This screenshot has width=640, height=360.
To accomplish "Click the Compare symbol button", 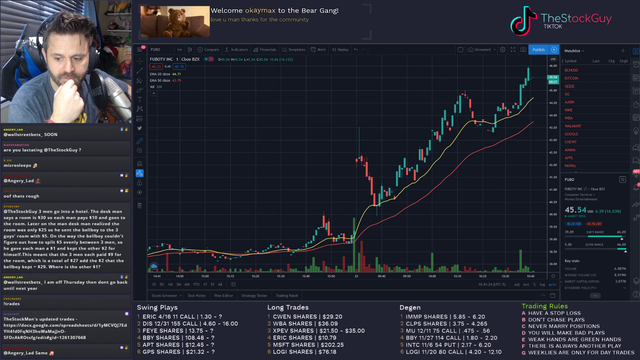I will (208, 49).
